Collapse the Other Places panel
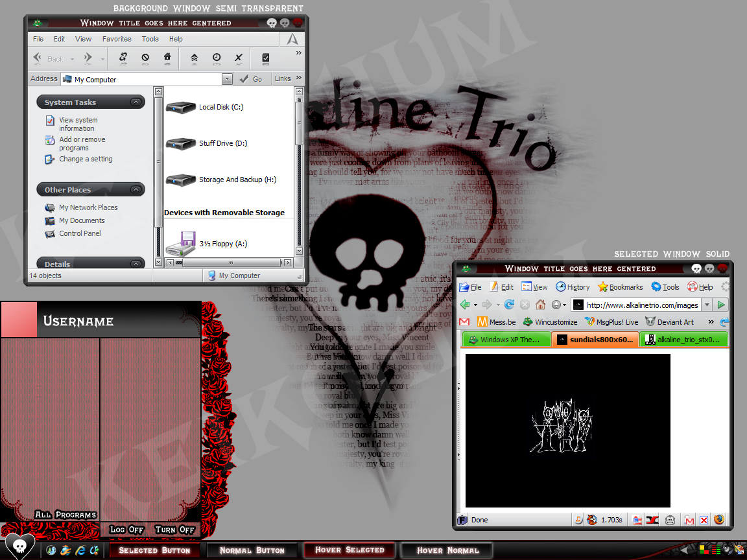 pos(136,189)
